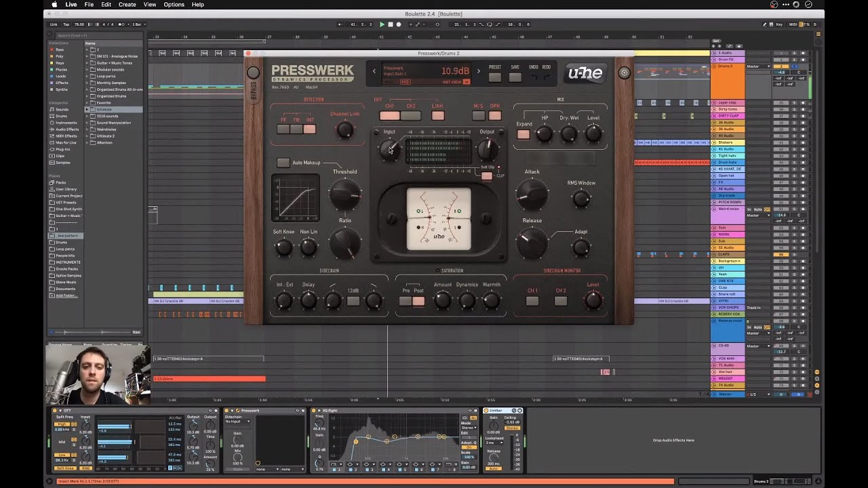The height and width of the screenshot is (488, 868).
Task: Click the Channel Link knob
Action: (345, 130)
